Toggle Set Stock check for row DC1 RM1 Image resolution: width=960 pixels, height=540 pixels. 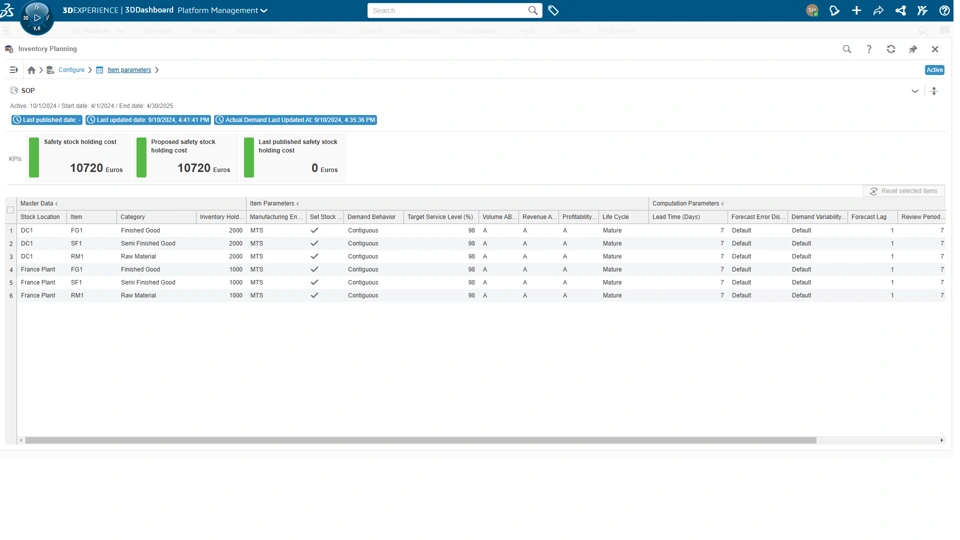[314, 256]
